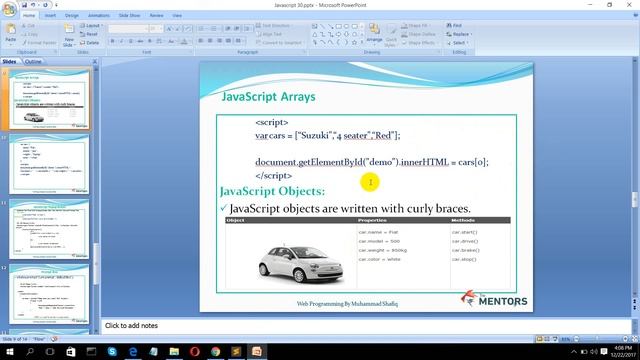Select the slide thumbnail showing the car image
Image resolution: width=640 pixels, height=360 pixels.
(49, 99)
